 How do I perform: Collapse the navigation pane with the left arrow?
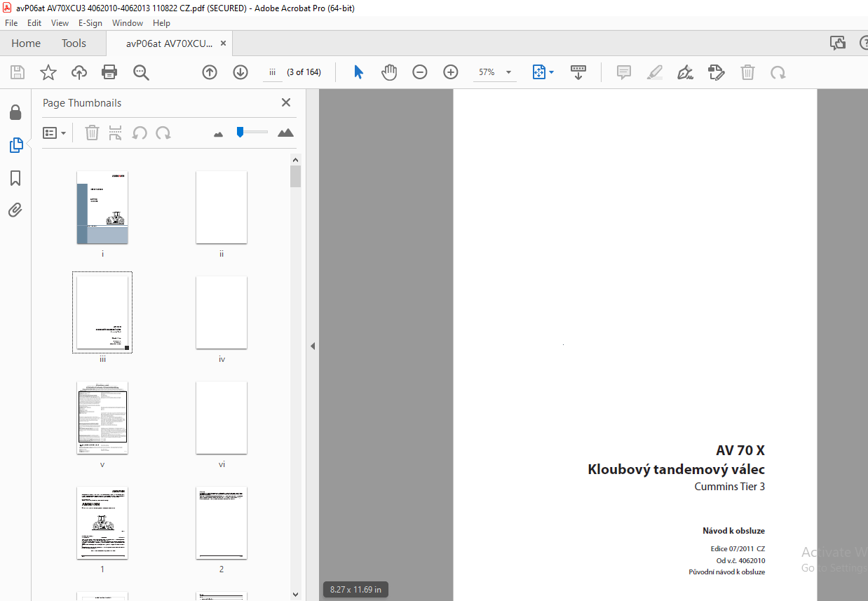point(313,346)
